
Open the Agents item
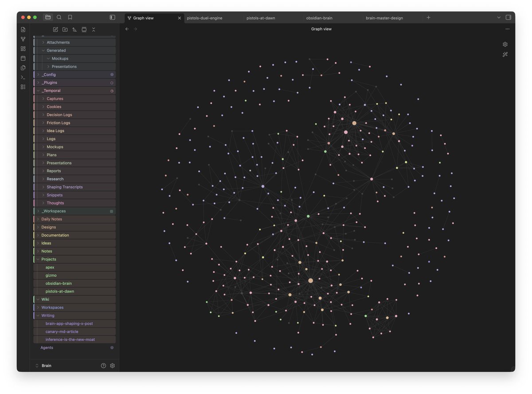[74, 348]
